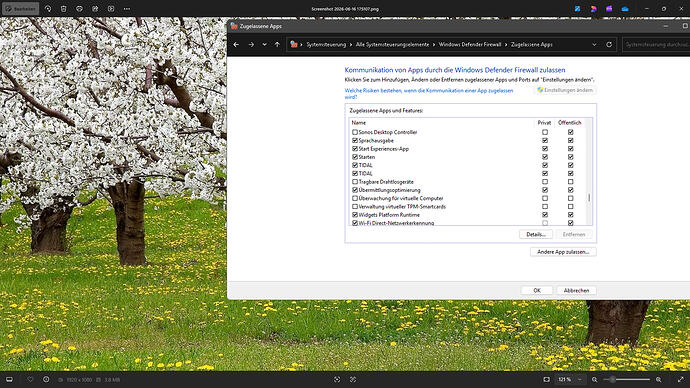Select Zugelassene Apps breadcrumb segment

tap(532, 44)
